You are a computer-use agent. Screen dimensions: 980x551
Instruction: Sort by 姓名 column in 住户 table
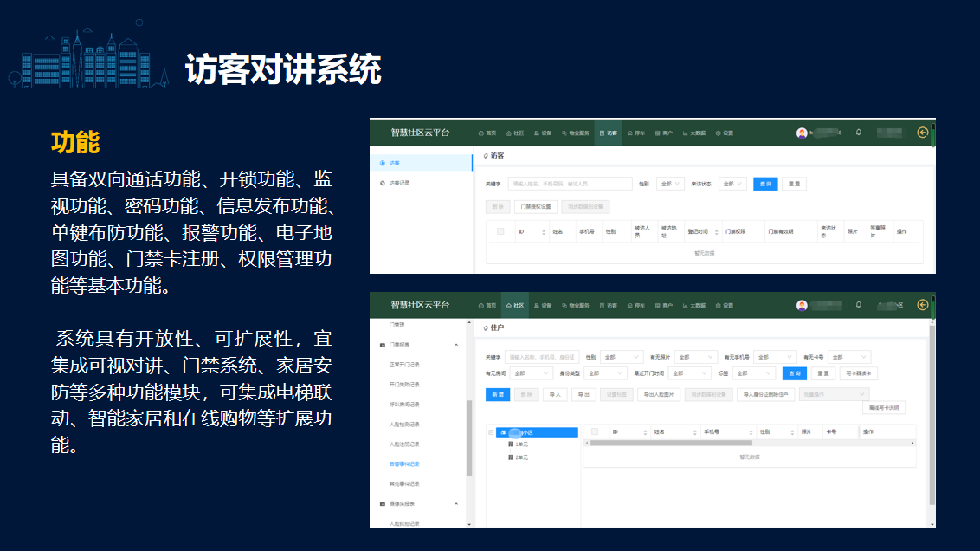click(694, 432)
